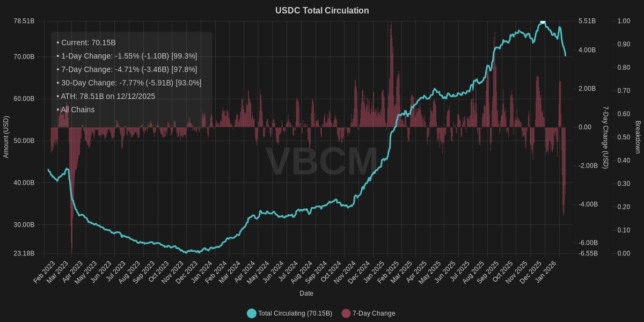644x322 pixels.
Task: Toggle the Total Circulating (70.15B) legend label
Action: pyautogui.click(x=295, y=313)
